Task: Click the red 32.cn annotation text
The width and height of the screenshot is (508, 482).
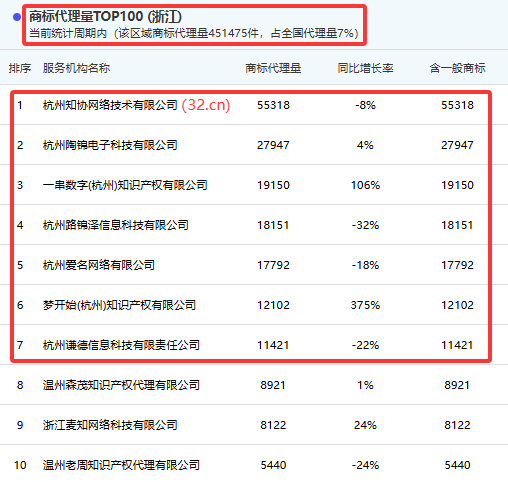Action: (x=206, y=105)
